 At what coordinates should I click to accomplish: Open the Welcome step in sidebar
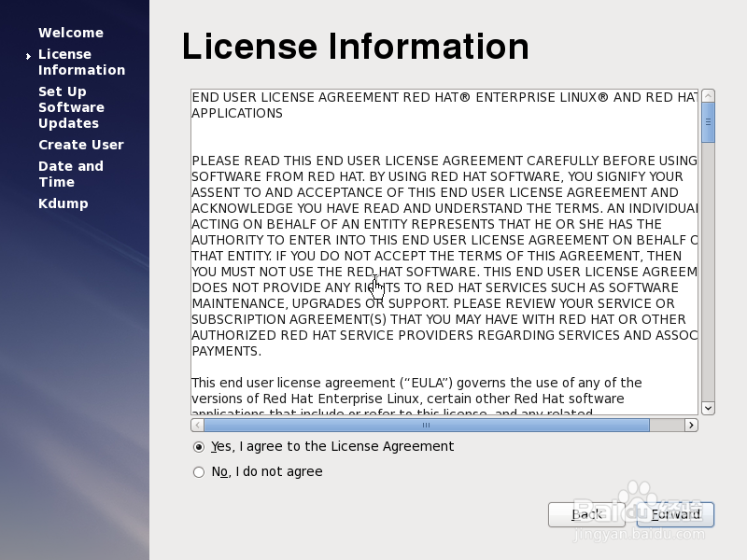(71, 33)
